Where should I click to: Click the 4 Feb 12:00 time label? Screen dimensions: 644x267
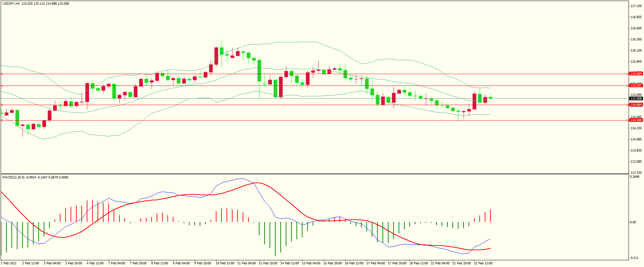pyautogui.click(x=95, y=263)
